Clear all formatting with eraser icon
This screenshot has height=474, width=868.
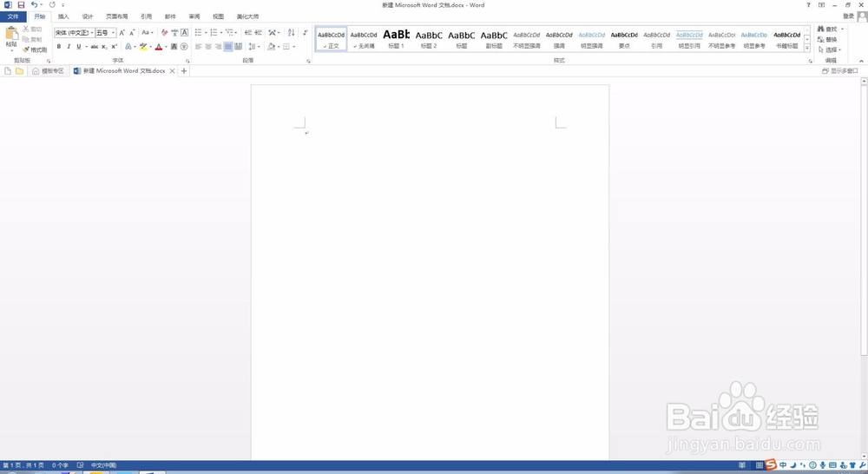tap(164, 33)
